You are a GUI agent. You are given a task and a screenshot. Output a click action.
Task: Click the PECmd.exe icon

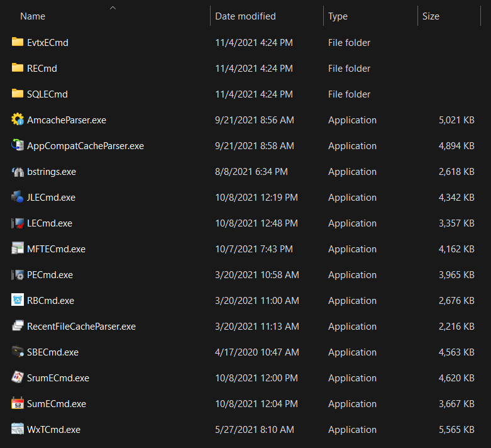[18, 274]
